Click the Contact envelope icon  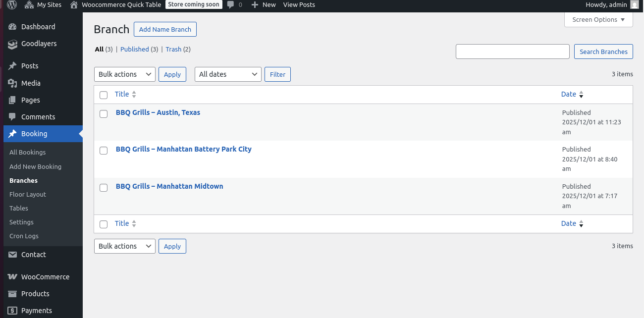tap(12, 255)
